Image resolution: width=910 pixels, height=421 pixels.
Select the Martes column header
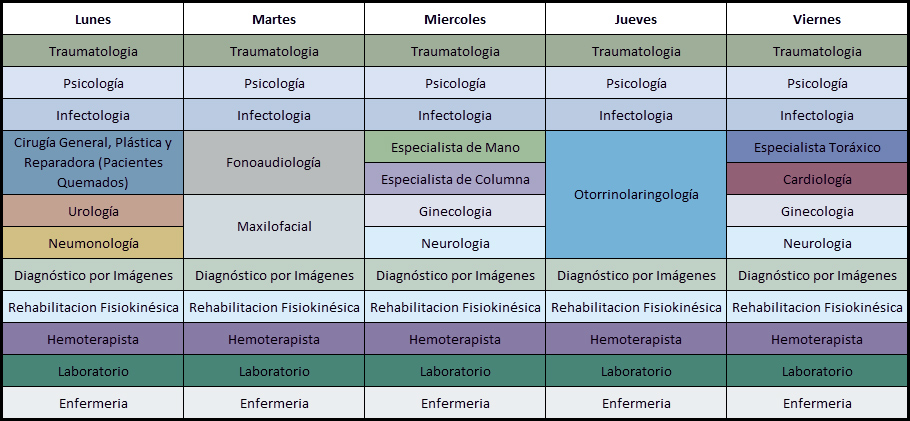(x=274, y=19)
